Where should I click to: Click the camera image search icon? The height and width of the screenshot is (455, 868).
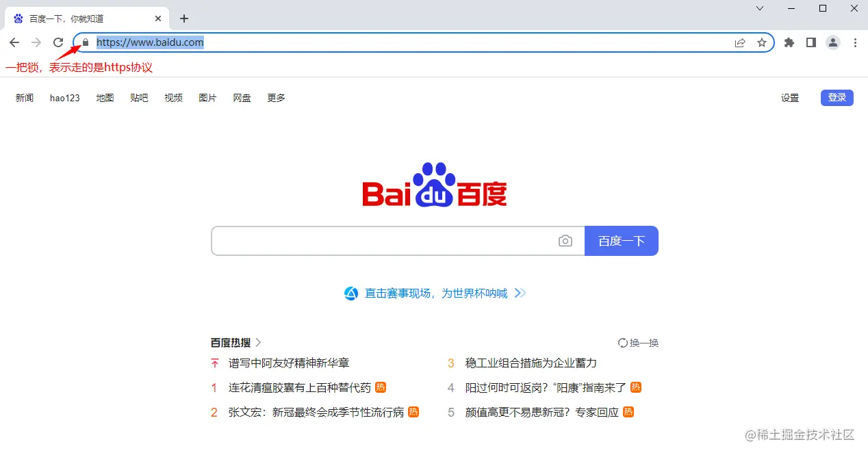[x=565, y=241]
